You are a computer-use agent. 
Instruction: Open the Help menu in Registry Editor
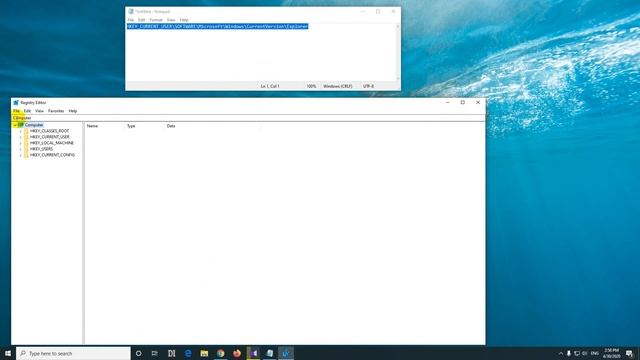(73, 111)
